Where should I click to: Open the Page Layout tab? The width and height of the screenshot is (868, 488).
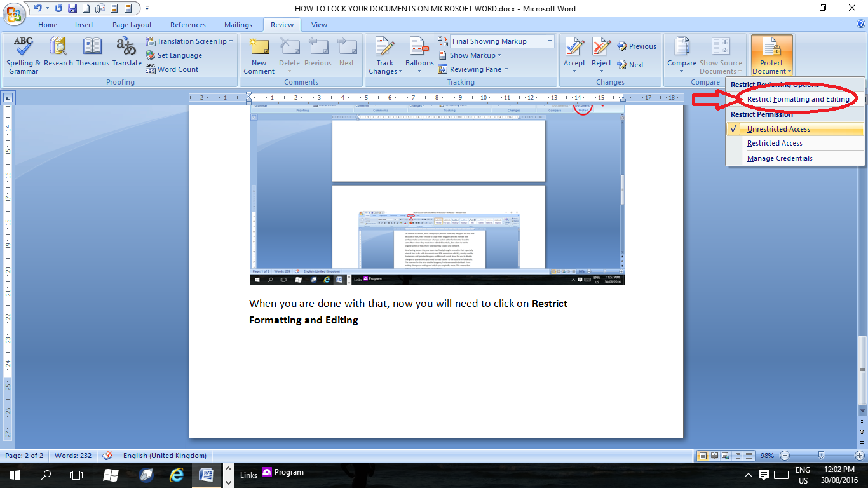[132, 25]
